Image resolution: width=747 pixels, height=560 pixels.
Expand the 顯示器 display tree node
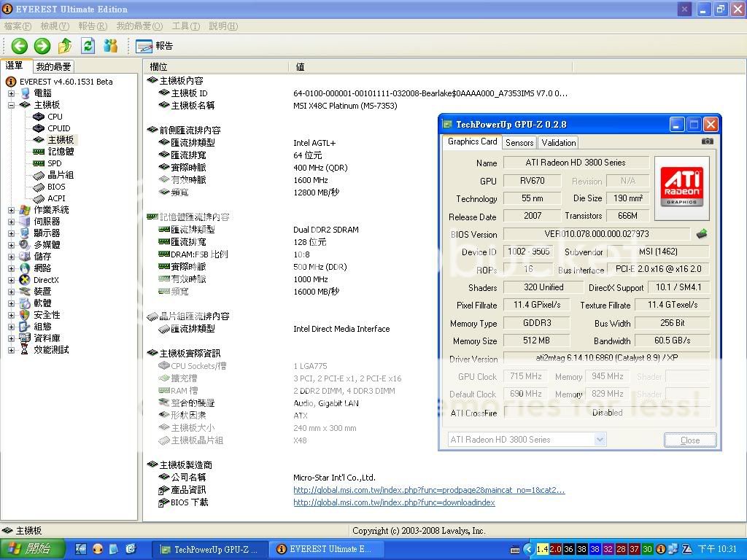(11, 233)
